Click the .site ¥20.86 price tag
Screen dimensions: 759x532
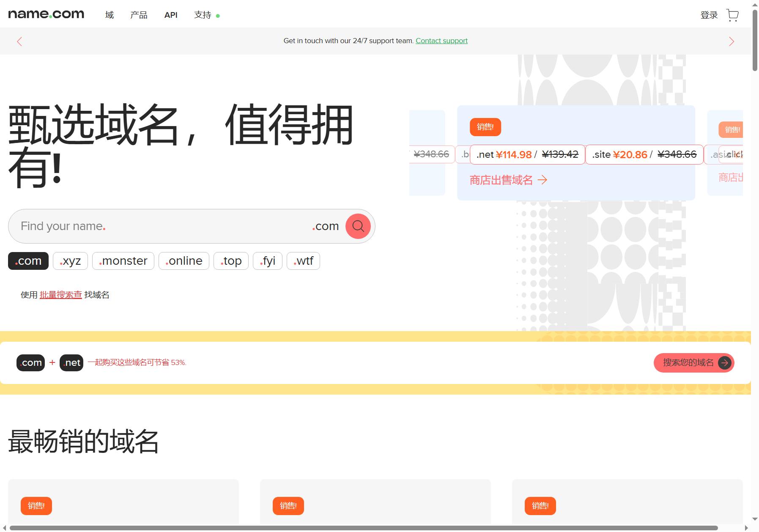pyautogui.click(x=644, y=155)
